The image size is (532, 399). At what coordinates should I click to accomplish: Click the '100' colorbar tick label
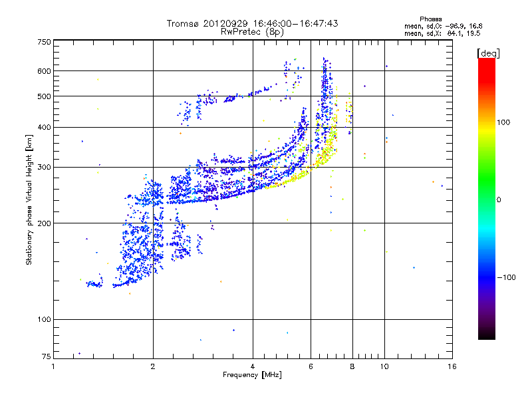point(503,122)
